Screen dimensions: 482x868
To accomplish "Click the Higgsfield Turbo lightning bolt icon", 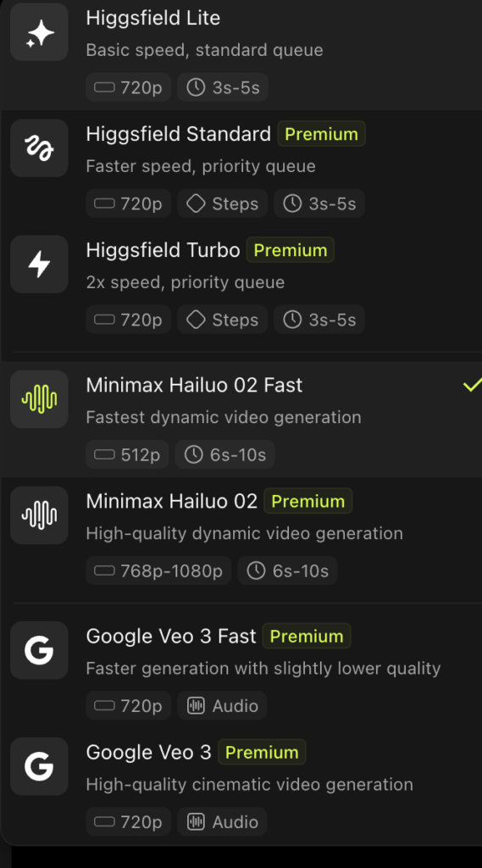I will 39,264.
